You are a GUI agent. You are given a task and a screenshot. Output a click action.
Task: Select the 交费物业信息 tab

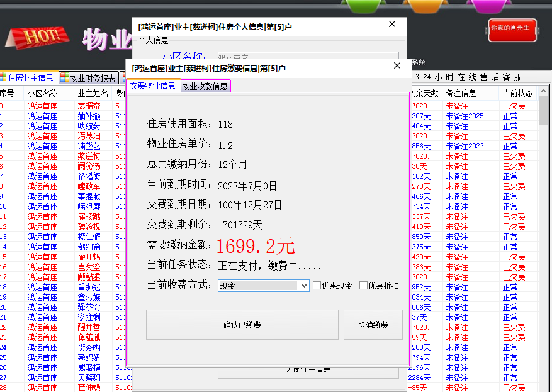153,86
